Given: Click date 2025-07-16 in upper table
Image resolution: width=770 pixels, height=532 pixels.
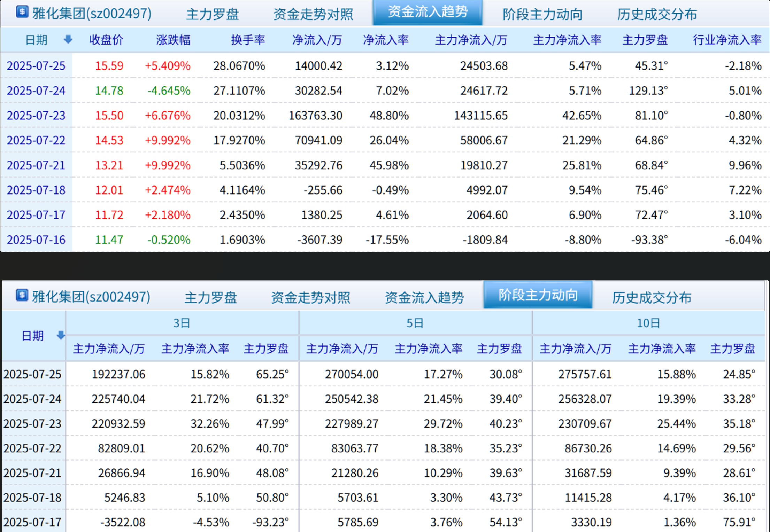Looking at the screenshot, I should point(36,240).
